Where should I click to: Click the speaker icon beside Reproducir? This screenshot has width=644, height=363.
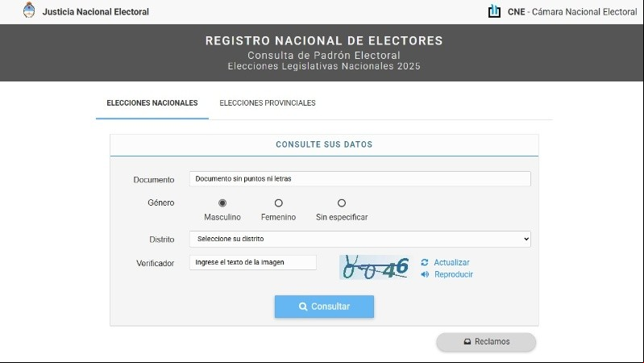425,274
